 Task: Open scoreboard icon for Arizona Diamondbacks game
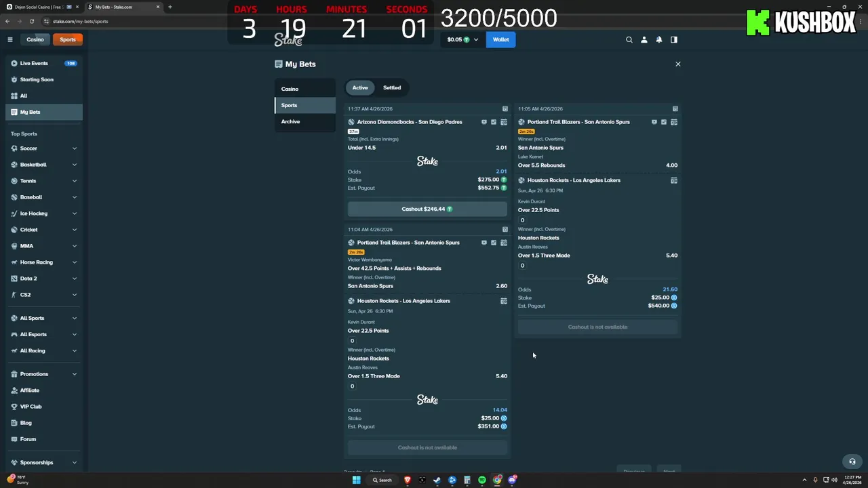click(x=504, y=122)
